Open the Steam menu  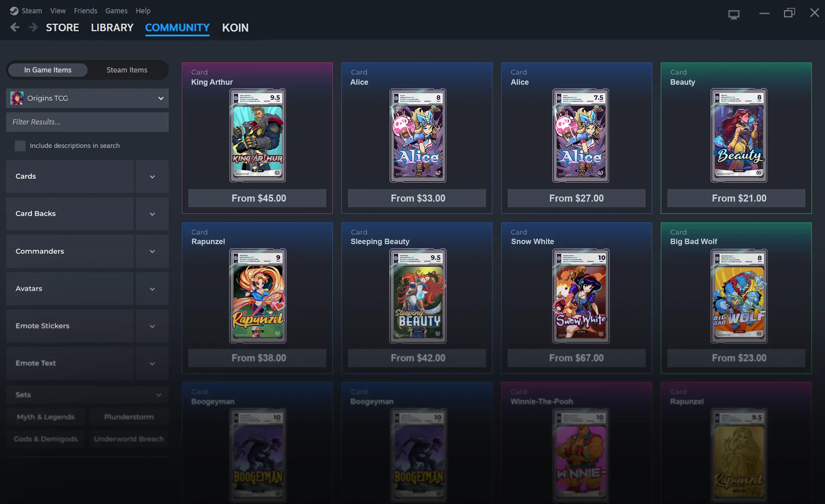32,11
